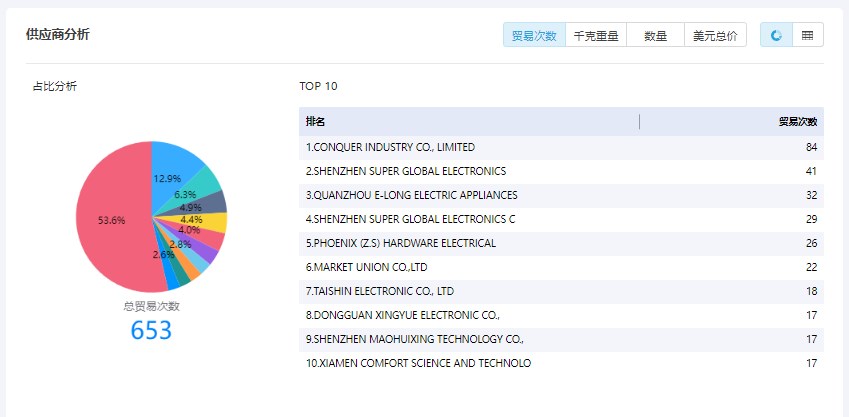Open QUANZHOU E-LONG ELECTRIC APPLIANCES row

coord(561,196)
